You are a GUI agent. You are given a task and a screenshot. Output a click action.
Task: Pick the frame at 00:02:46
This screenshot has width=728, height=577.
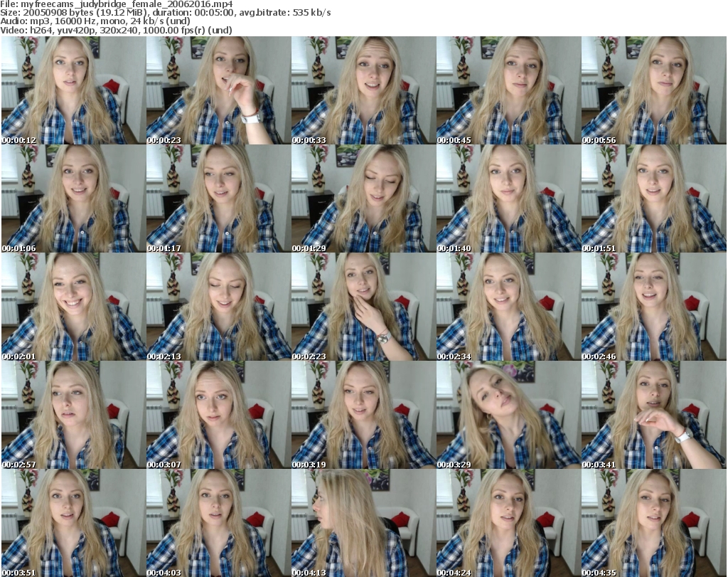[x=654, y=307]
